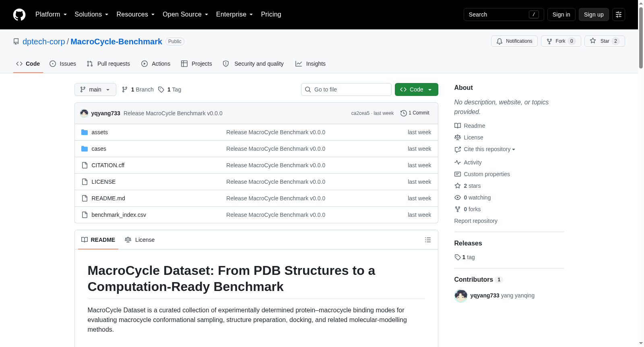The image size is (644, 347).
Task: Click the star icon beside 2 stars
Action: pyautogui.click(x=458, y=186)
